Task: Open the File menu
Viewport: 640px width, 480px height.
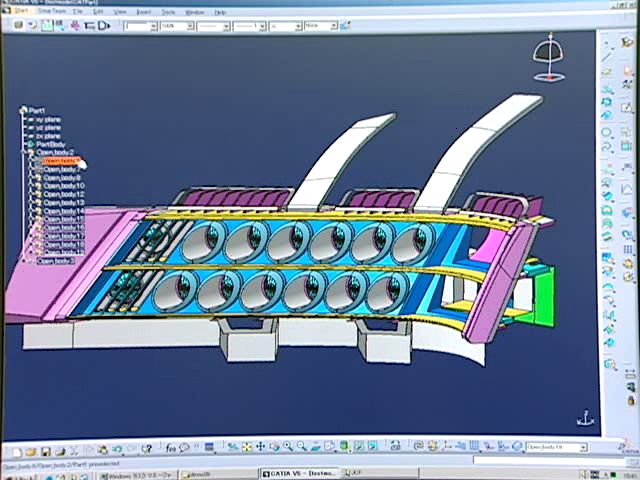Action: [76, 11]
